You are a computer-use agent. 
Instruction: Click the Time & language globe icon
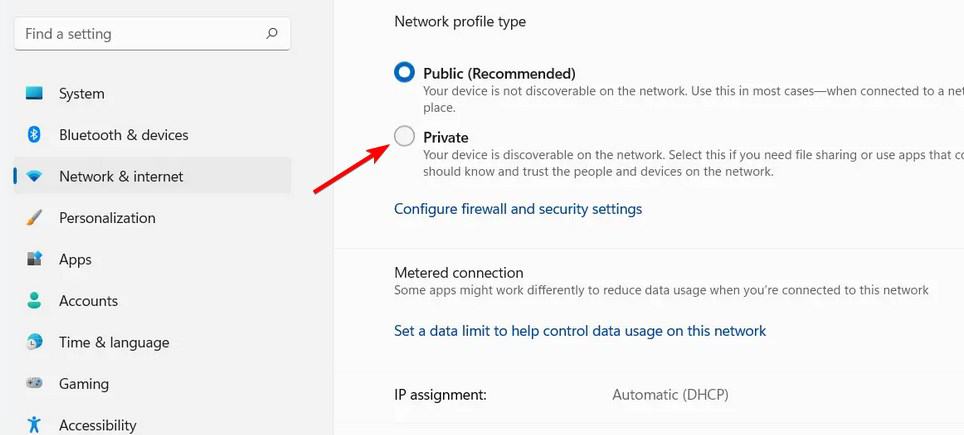(x=34, y=342)
